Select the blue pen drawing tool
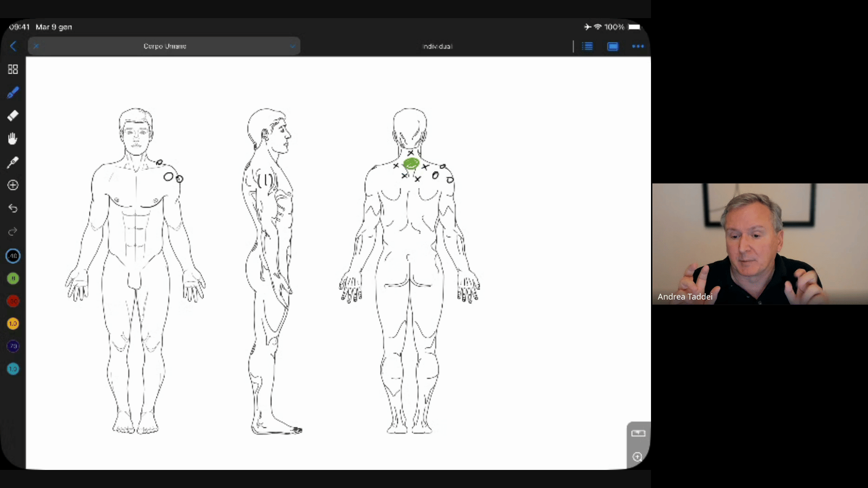Screen dimensions: 868x488 coord(13,93)
